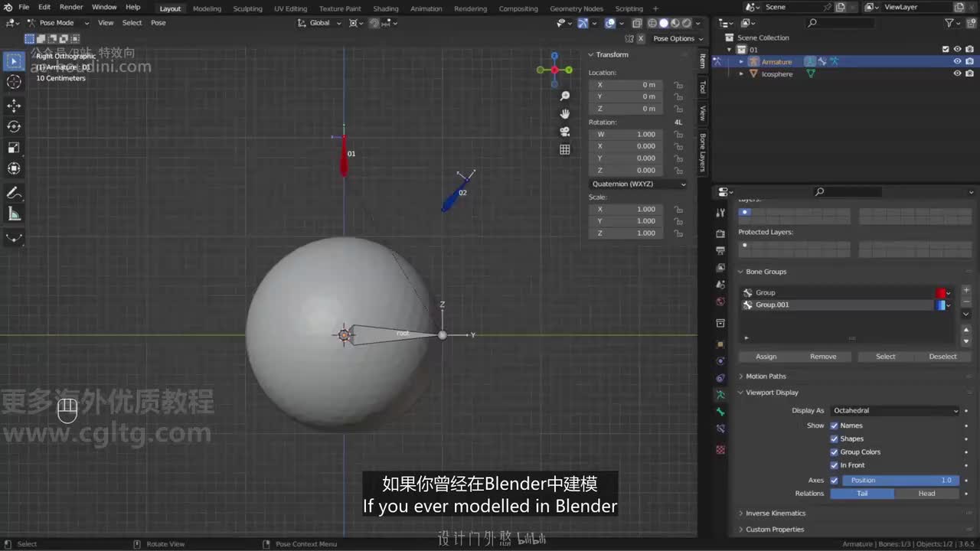Switch to the Modeling workspace tab
This screenshot has height=551, width=980.
coord(207,8)
